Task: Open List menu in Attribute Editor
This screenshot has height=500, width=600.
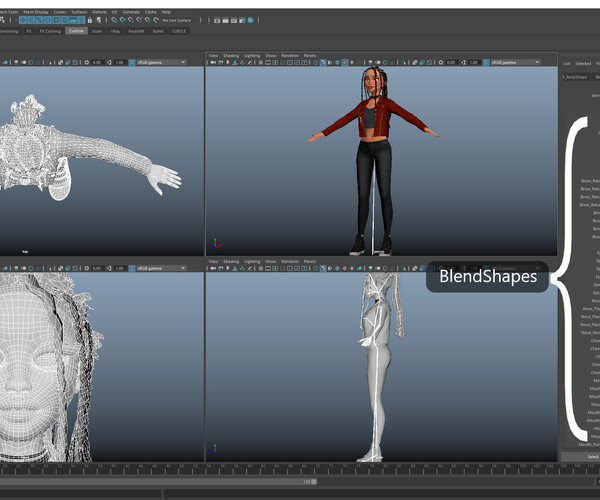Action: tap(567, 64)
